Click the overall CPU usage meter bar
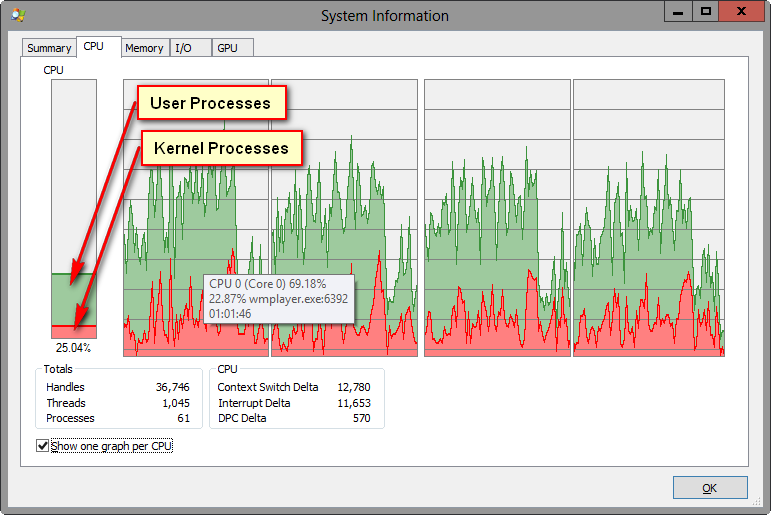 click(74, 209)
